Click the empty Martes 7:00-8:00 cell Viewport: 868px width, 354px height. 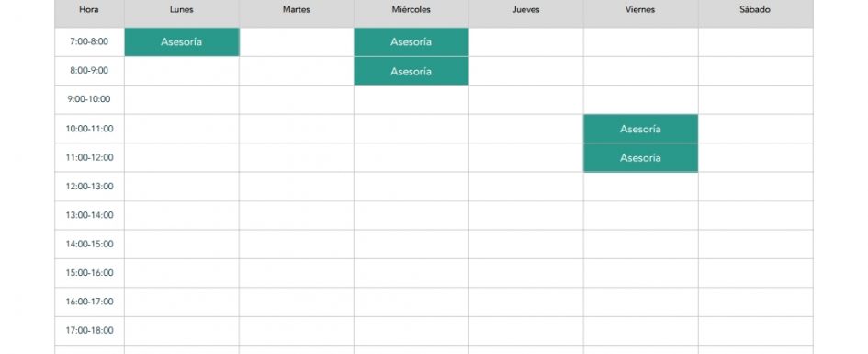(296, 42)
